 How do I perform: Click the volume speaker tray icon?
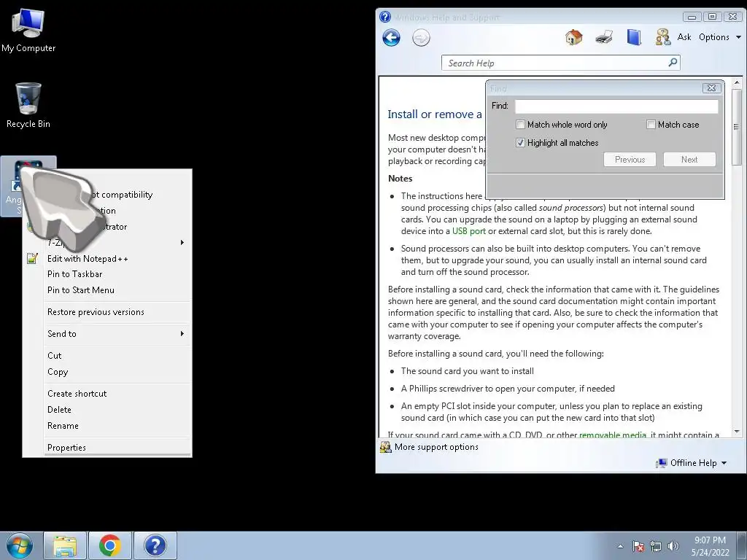(673, 546)
